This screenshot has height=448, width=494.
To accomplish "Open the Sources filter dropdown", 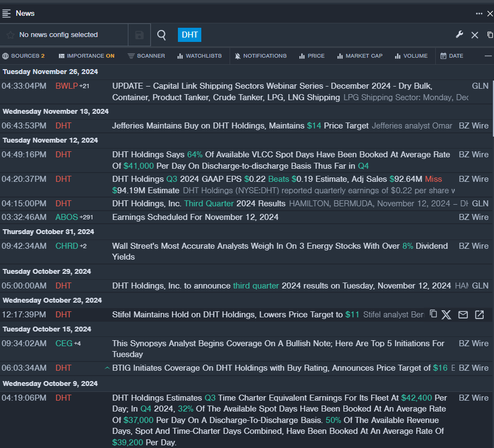I will click(24, 56).
